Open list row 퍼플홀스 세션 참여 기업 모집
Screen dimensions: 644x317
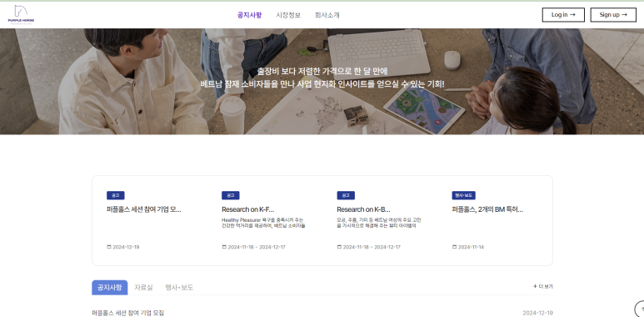tap(322, 313)
